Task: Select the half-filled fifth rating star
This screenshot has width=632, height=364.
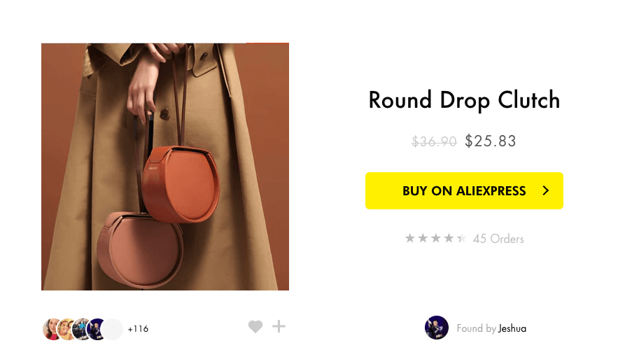Action: 461,238
